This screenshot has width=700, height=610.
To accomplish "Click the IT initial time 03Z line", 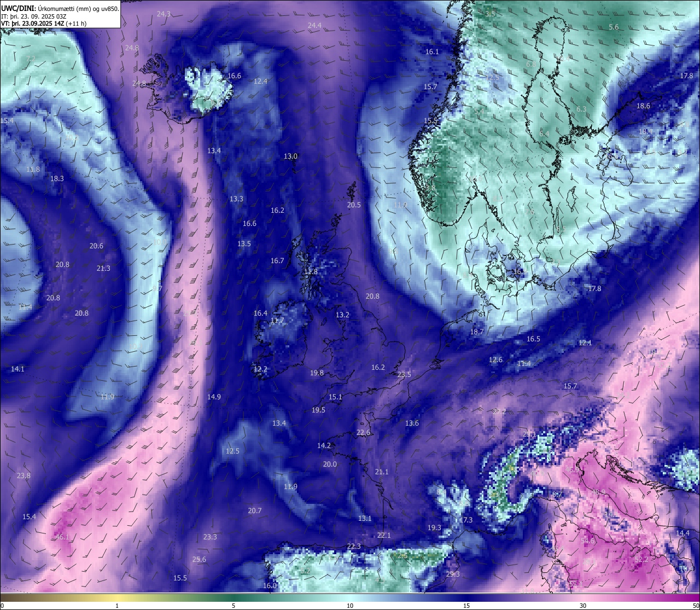I will pyautogui.click(x=34, y=16).
